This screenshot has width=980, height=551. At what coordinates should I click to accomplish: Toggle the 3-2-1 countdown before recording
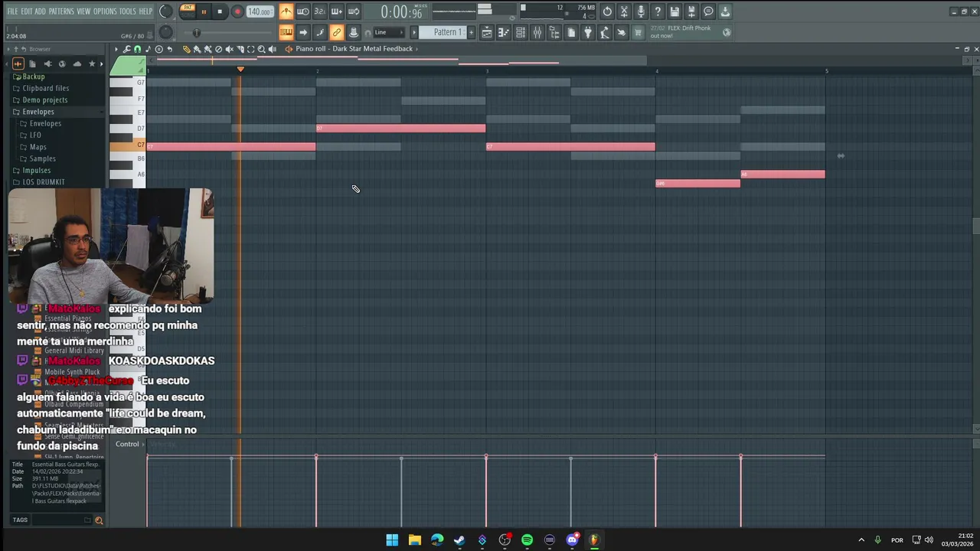point(319,11)
